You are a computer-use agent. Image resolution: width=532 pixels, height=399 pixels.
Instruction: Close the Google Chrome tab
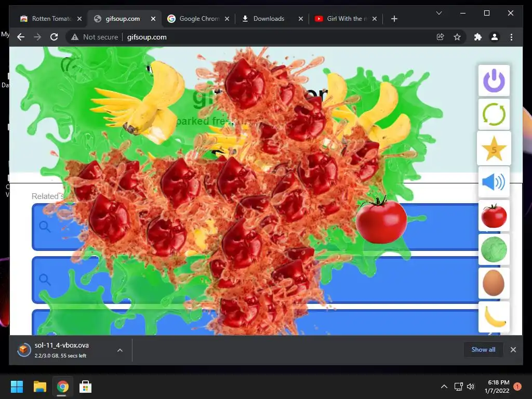(227, 19)
